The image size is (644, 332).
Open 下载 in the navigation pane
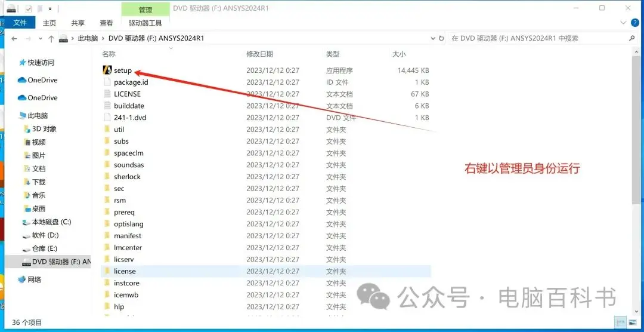tap(39, 182)
